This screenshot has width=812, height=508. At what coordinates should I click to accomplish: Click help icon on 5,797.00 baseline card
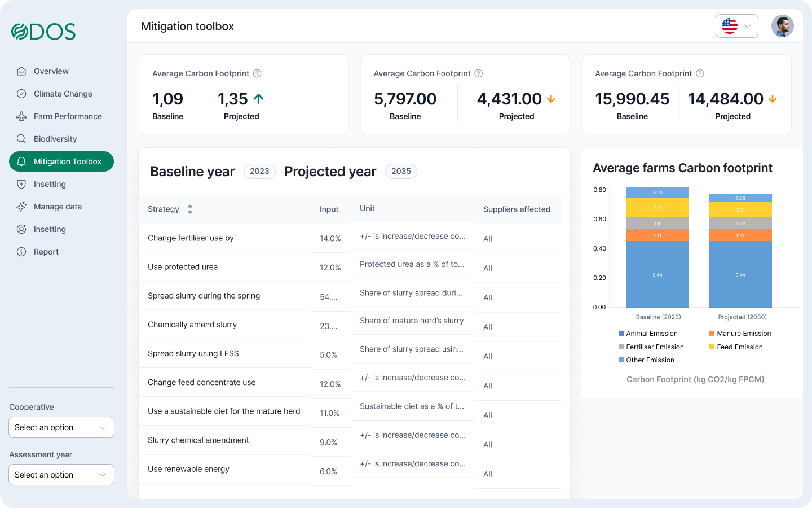point(479,73)
